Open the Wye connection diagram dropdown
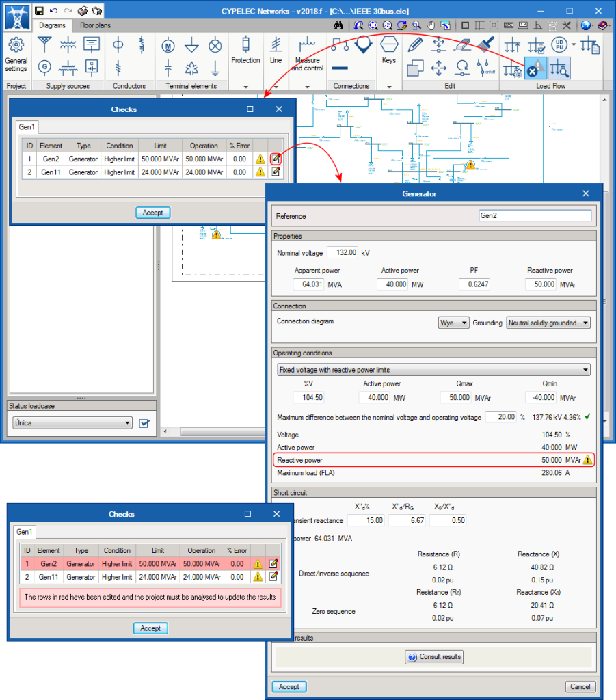 pyautogui.click(x=453, y=323)
